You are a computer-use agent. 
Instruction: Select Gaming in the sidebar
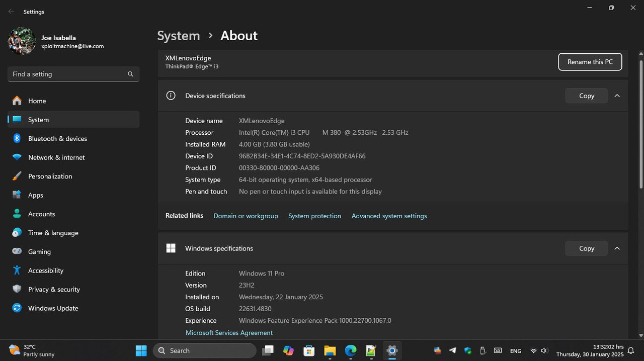click(39, 252)
